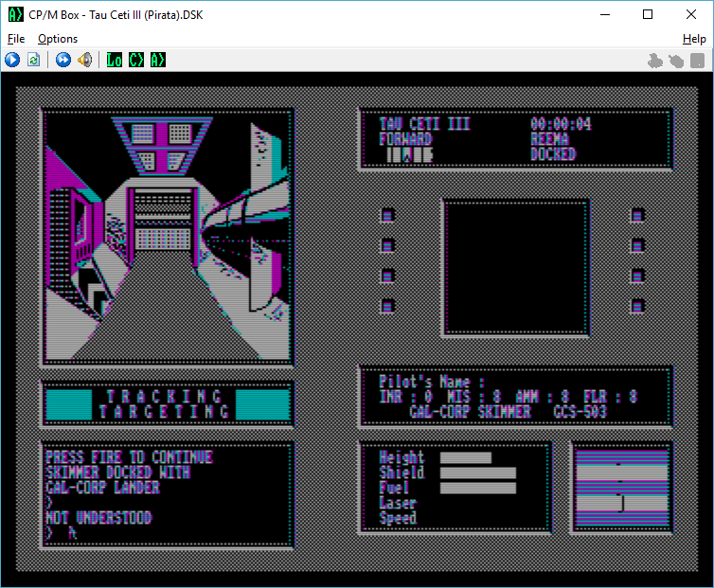Open the Options menu

pos(58,39)
